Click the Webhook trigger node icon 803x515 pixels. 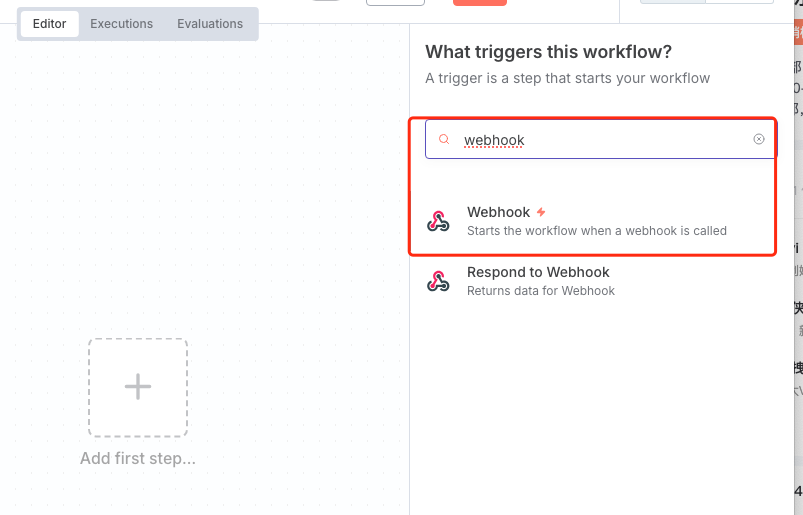[438, 221]
